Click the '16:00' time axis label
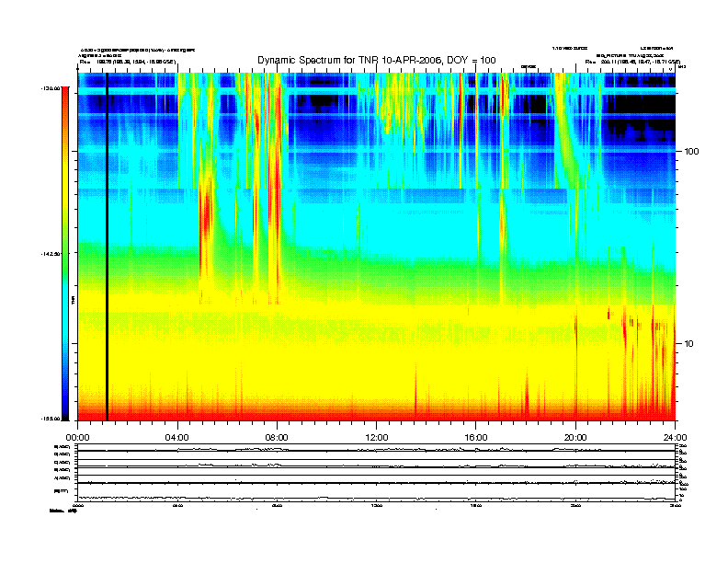The height and width of the screenshot is (563, 728). 476,438
